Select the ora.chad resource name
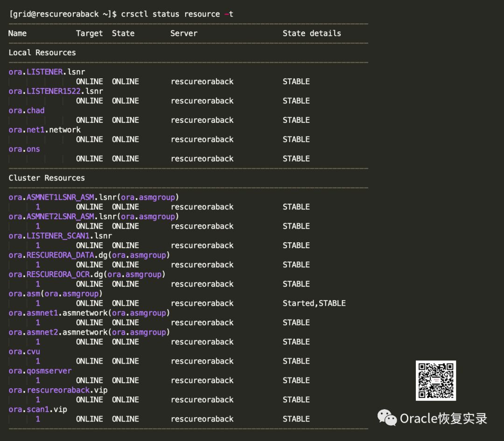 [x=27, y=111]
